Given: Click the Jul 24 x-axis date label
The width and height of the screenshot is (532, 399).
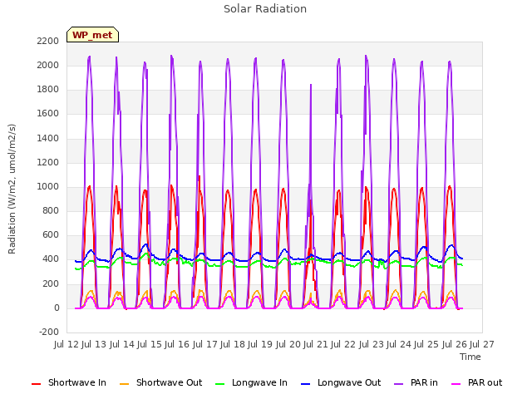Looking at the screenshot, I should (x=399, y=344).
